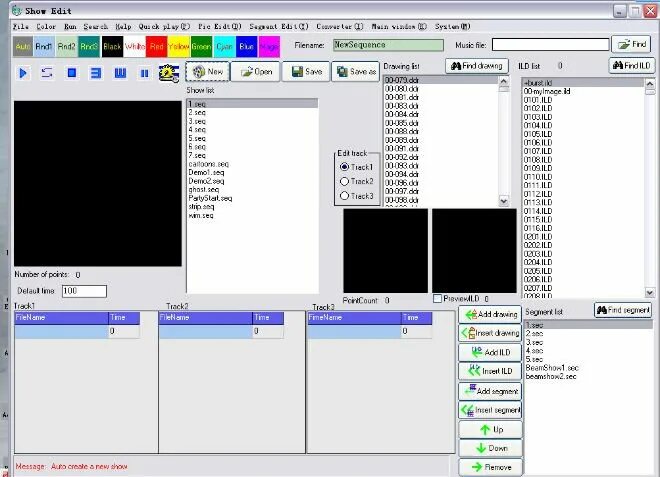Enable the PreviewILD checkbox
This screenshot has height=477, width=660.
(437, 298)
